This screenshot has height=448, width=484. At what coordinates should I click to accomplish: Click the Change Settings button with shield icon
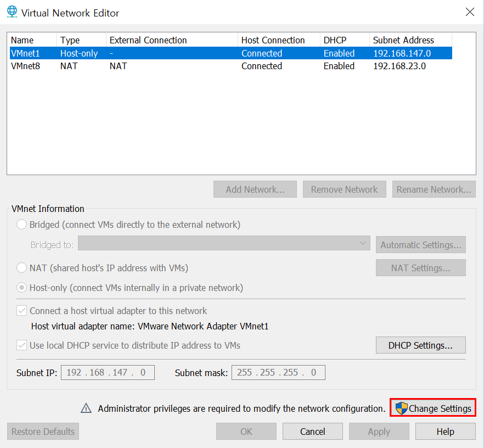pos(433,408)
